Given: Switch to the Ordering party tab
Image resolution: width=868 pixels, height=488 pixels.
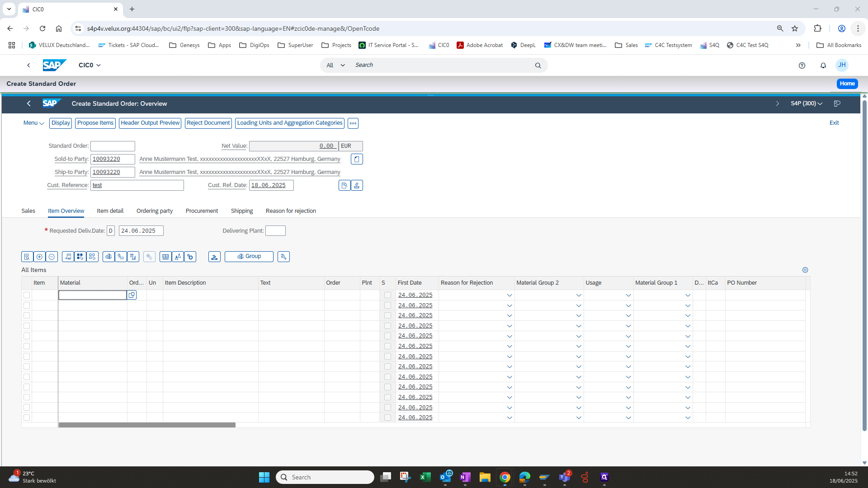Looking at the screenshot, I should (155, 211).
